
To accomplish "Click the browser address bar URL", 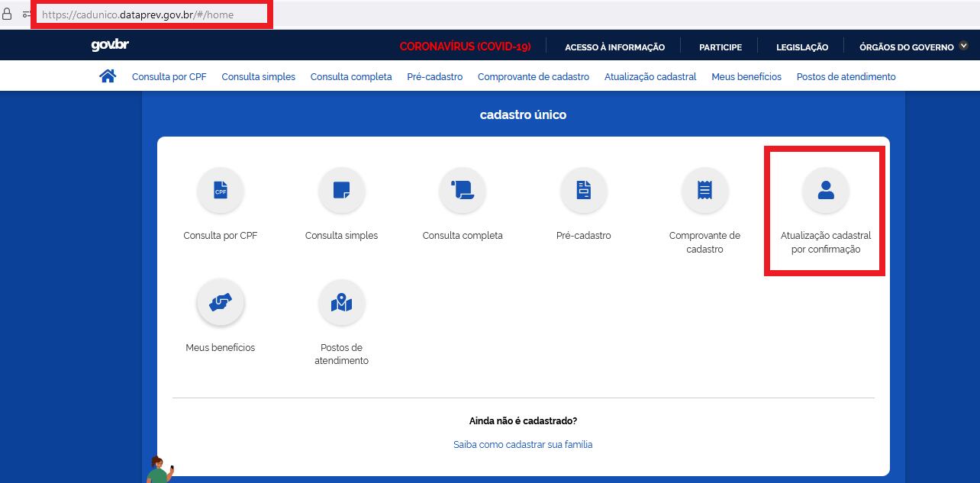I will 149,14.
